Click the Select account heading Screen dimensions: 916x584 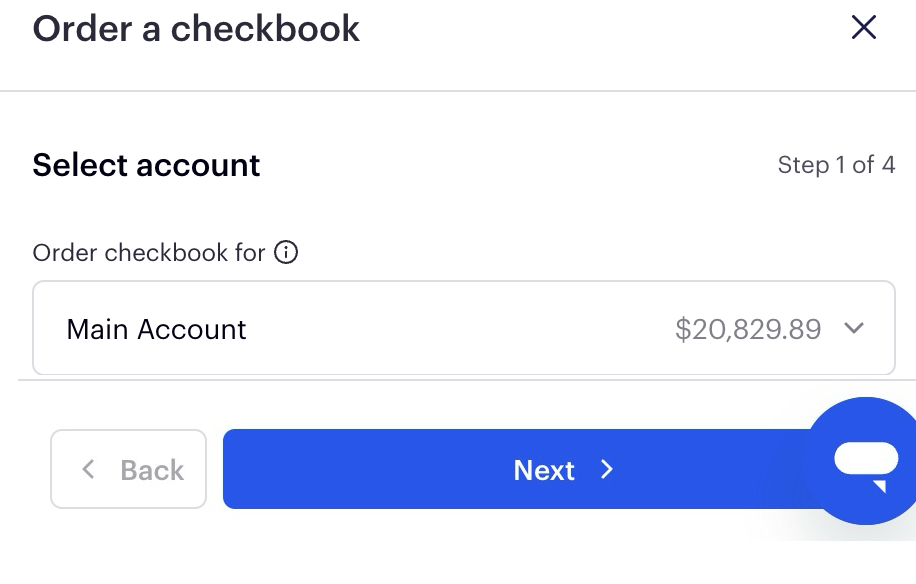146,165
